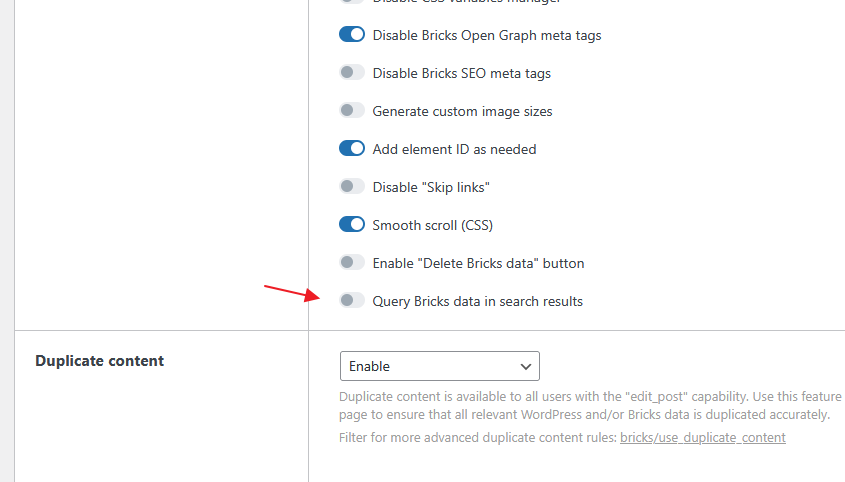Viewport: 845px width, 482px height.
Task: Click the Disable "Skip links" label text
Action: 431,187
